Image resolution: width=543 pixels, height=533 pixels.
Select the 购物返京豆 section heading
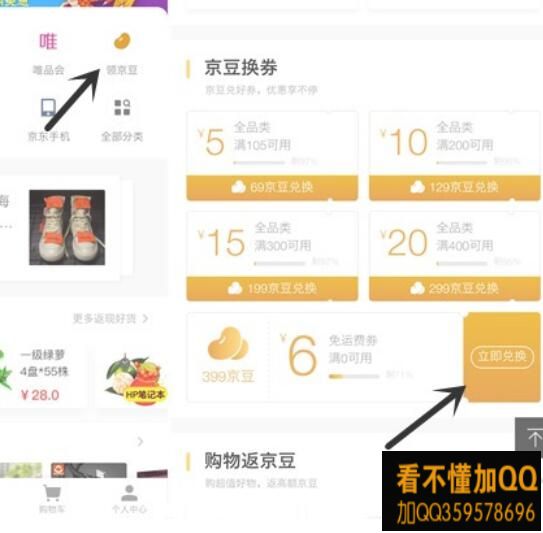click(250, 461)
